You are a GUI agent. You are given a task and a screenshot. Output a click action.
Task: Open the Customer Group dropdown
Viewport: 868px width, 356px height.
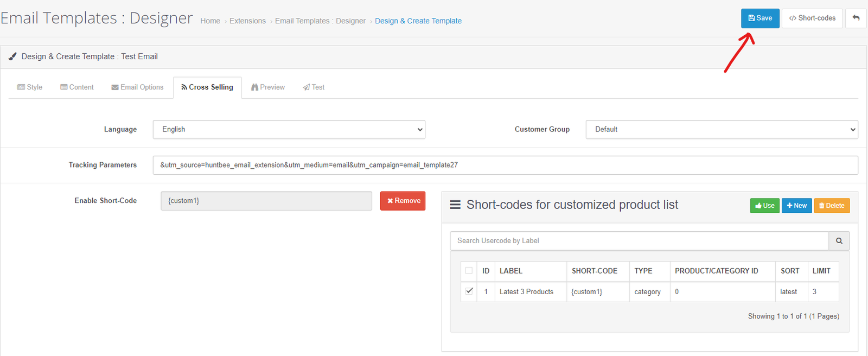click(722, 130)
